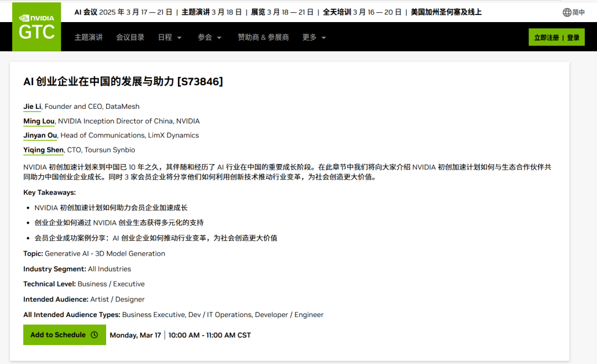The image size is (597, 364).
Task: Open the language selector globe icon
Action: 567,12
